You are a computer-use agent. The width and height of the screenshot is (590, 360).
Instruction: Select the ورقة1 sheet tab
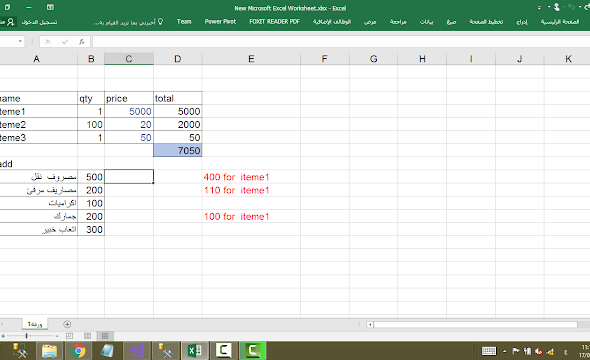coord(35,324)
